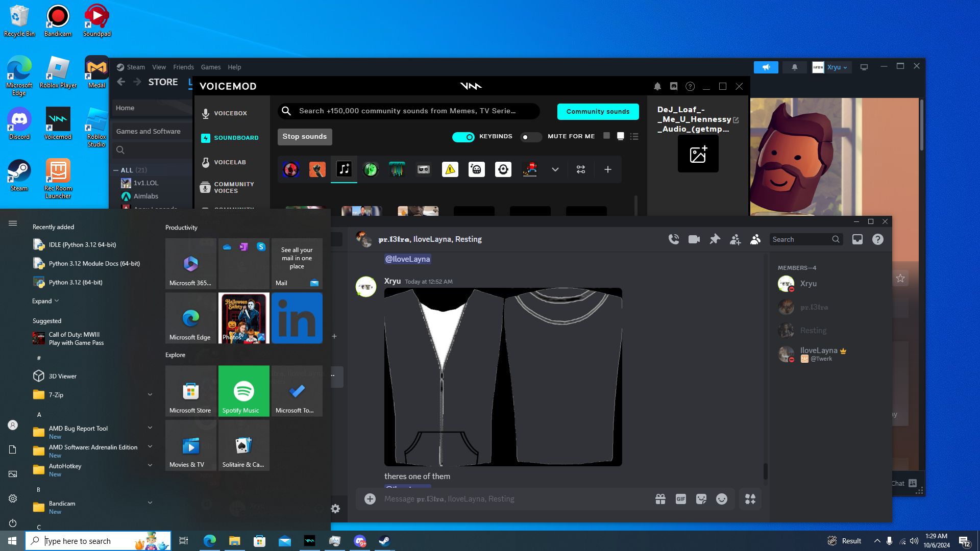Switch soundboard to list view
Viewport: 980px width, 551px height.
(634, 137)
